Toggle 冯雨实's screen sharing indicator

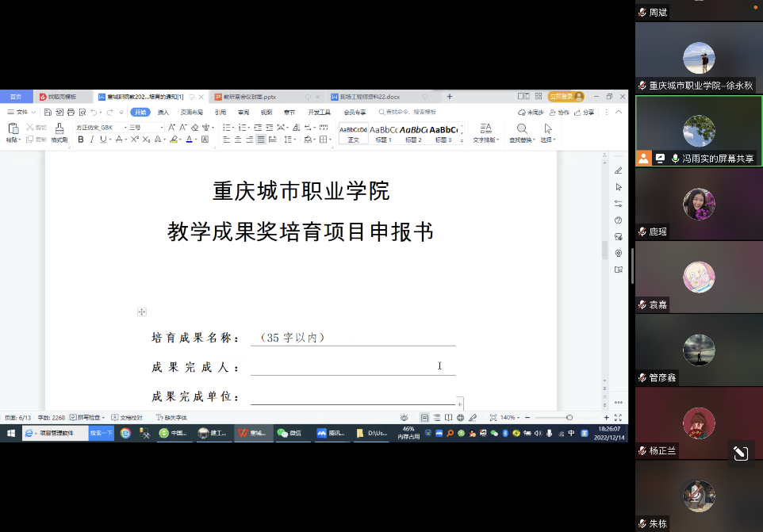click(x=661, y=158)
